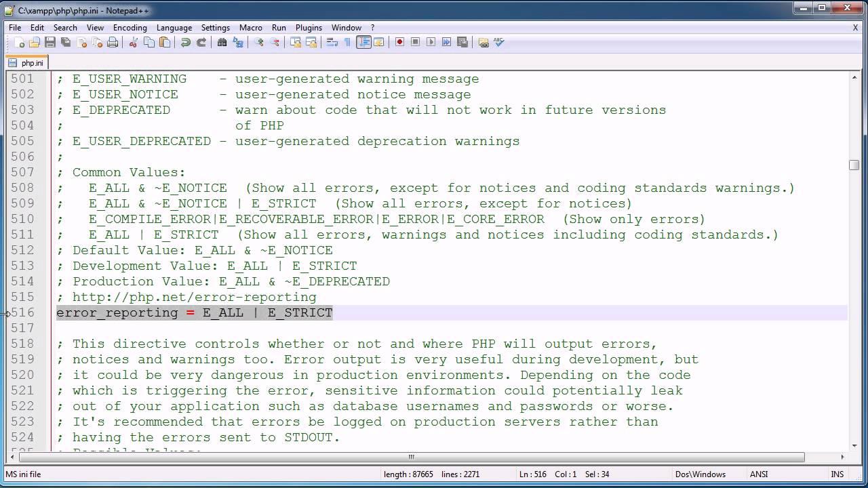Toggle synchronized horizontal scrolling icon
The width and height of the screenshot is (868, 488).
(311, 42)
